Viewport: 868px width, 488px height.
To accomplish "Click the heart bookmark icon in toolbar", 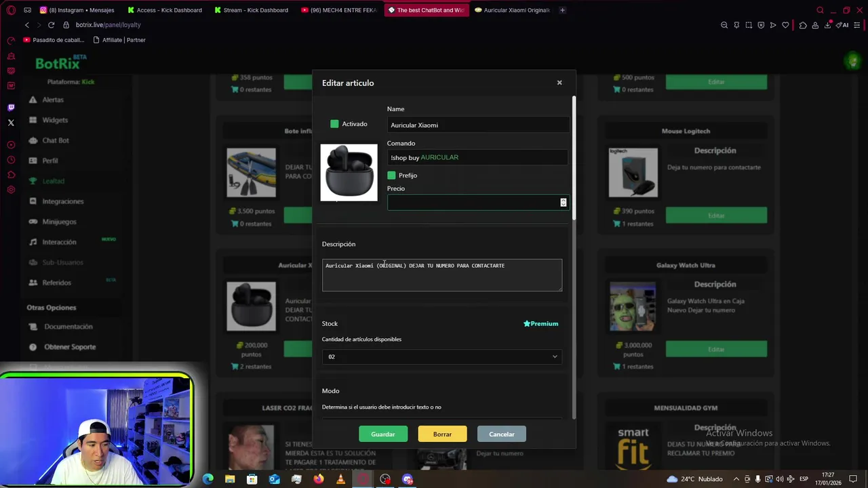I will [785, 25].
